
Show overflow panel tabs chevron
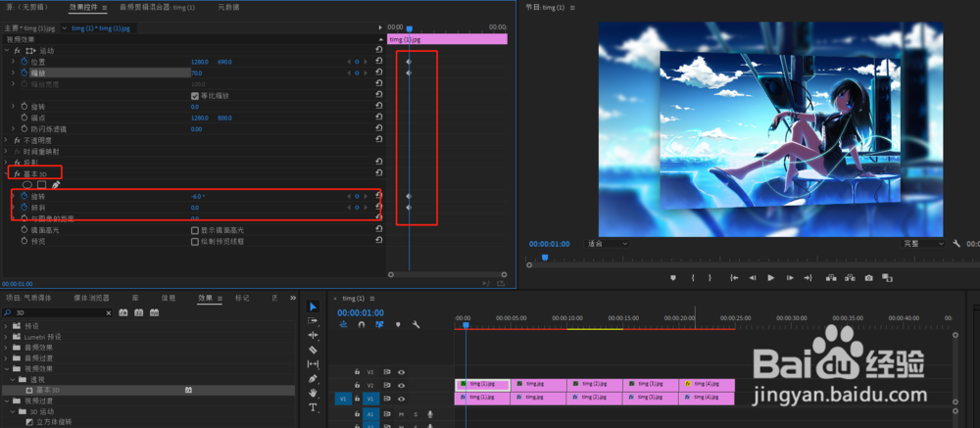[x=292, y=298]
